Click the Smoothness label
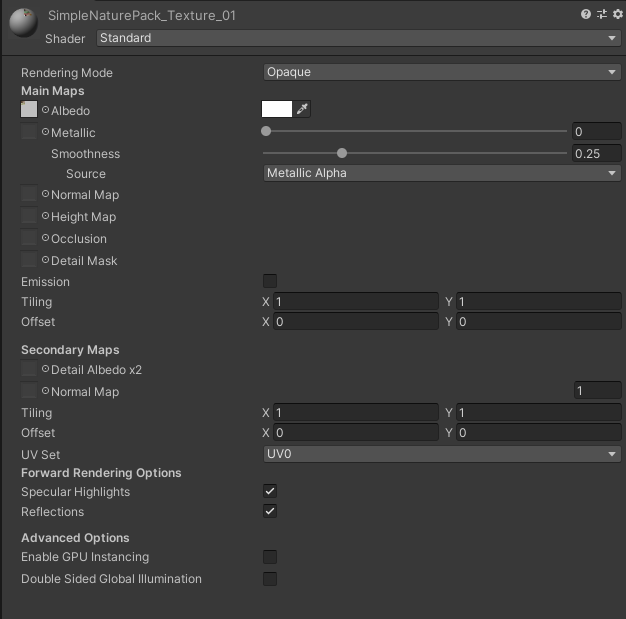 85,154
